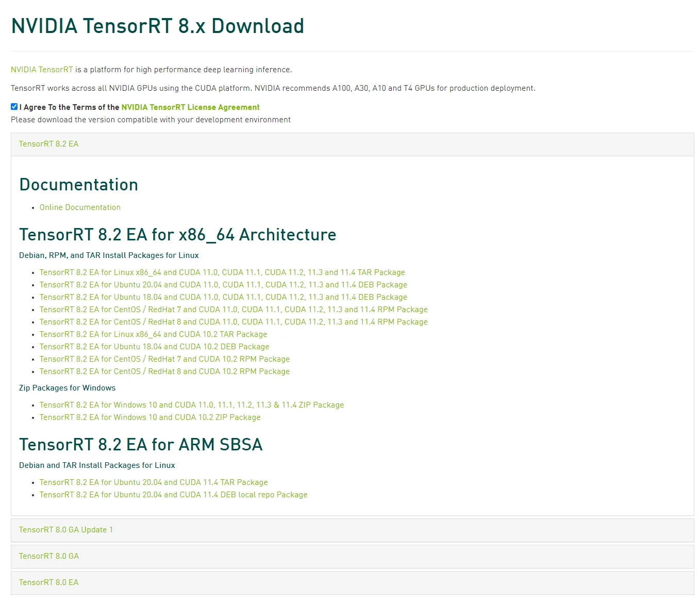Download CentOS / RedHat 7 CUDA 11.x RPM Package
Viewport: 700px width, 601px height.
(x=234, y=310)
